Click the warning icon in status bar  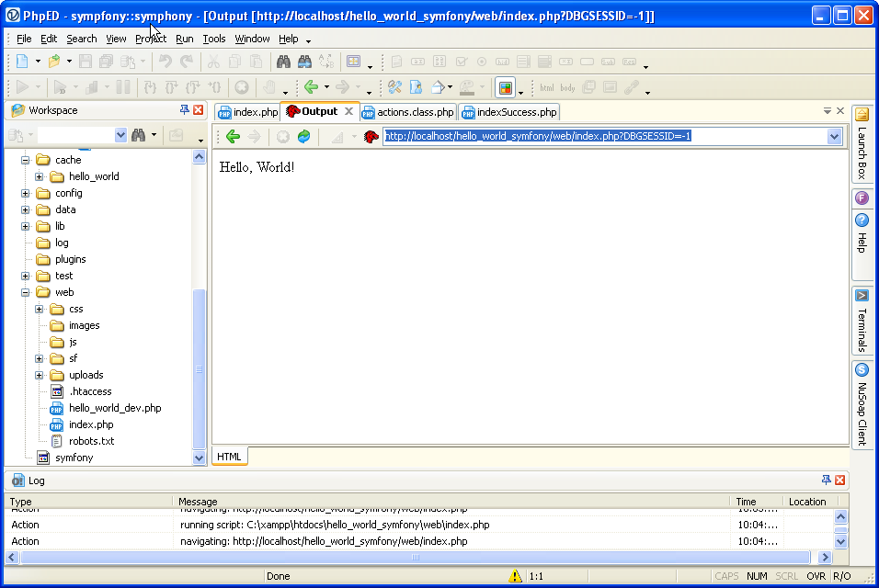(515, 576)
